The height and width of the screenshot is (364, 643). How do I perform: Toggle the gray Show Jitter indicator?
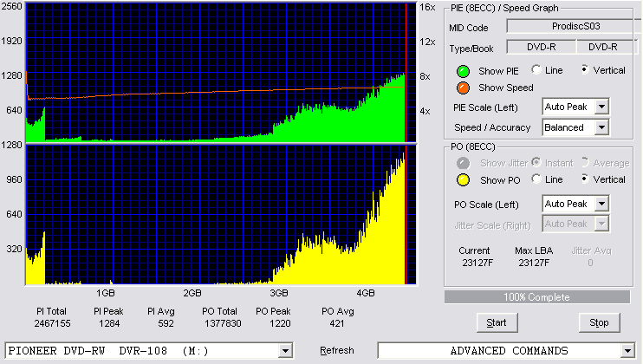click(x=463, y=163)
